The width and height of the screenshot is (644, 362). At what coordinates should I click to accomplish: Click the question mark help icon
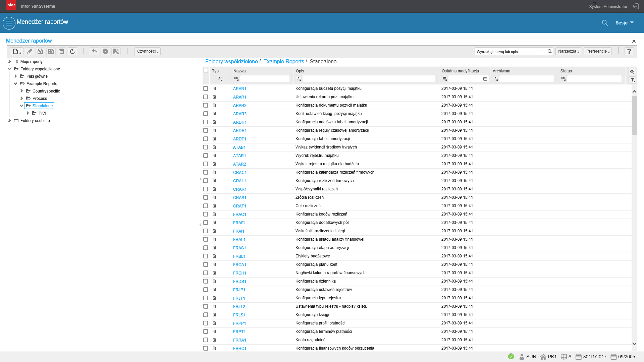[x=629, y=51]
